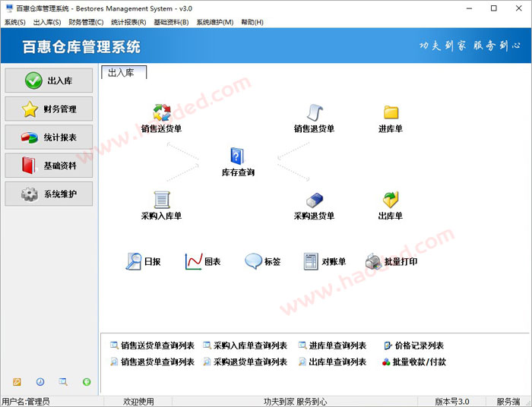Image resolution: width=532 pixels, height=407 pixels.
Task: Click the 采购退货单 eraser icon
Action: pyautogui.click(x=315, y=200)
